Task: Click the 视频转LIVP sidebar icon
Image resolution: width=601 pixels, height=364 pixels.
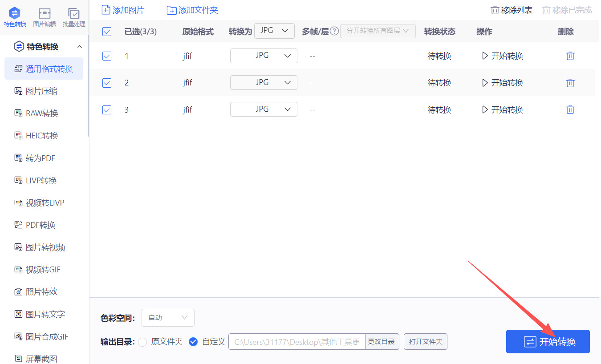Action: (x=18, y=203)
